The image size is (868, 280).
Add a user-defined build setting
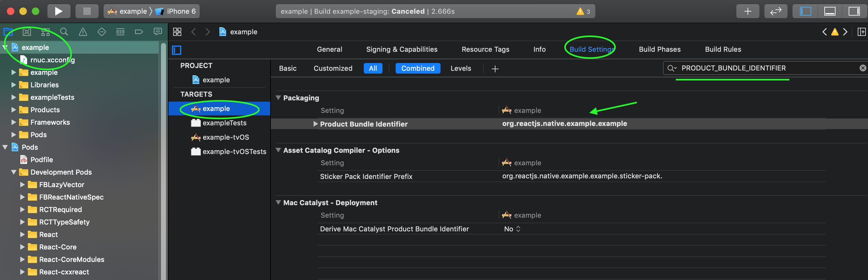click(x=495, y=69)
